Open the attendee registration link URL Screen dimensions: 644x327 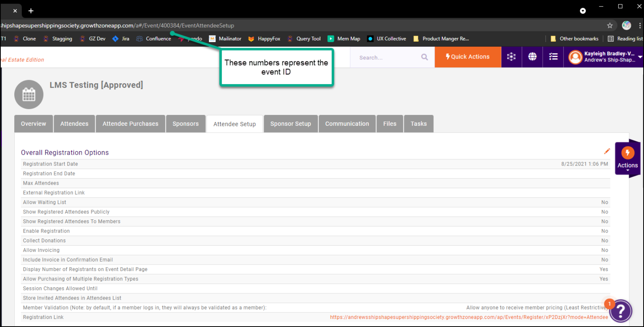coord(469,317)
